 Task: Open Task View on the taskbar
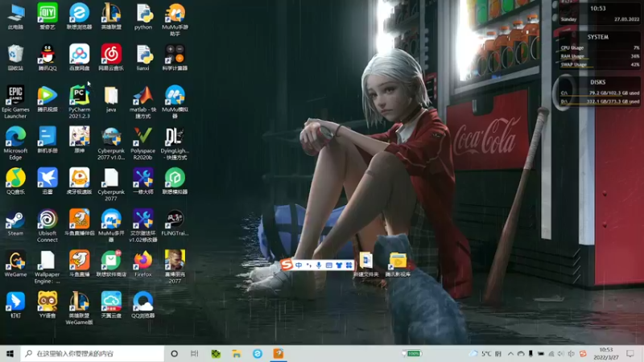click(x=194, y=353)
